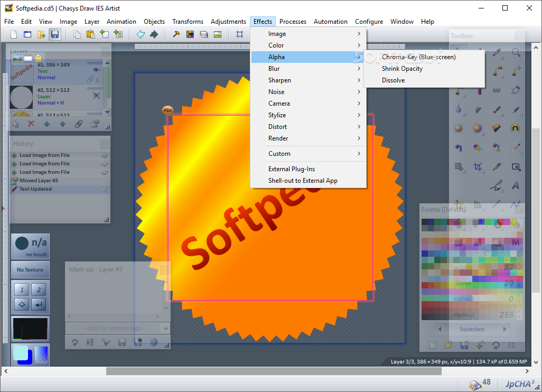Viewport: 542px width, 392px height.
Task: Toggle mode button 1 in left panel
Action: 22,290
